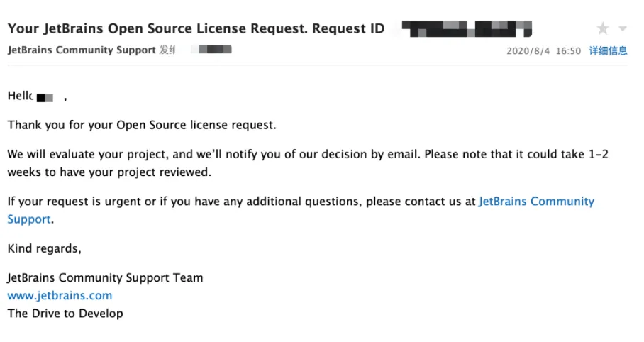Image resolution: width=644 pixels, height=342 pixels.
Task: Click the 'Hello' greeting line
Action: click(20, 96)
